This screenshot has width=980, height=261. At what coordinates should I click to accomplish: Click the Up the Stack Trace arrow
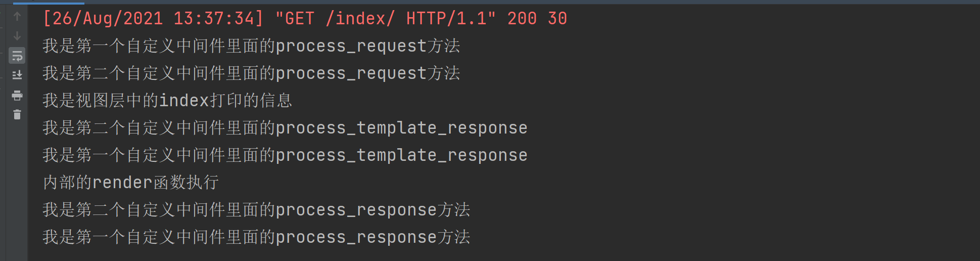click(x=17, y=16)
